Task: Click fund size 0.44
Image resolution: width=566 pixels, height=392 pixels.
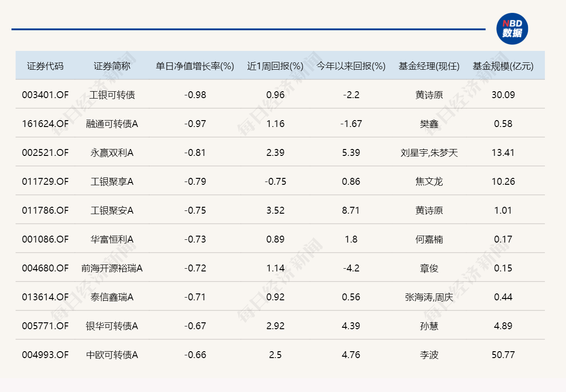Action: tap(503, 297)
